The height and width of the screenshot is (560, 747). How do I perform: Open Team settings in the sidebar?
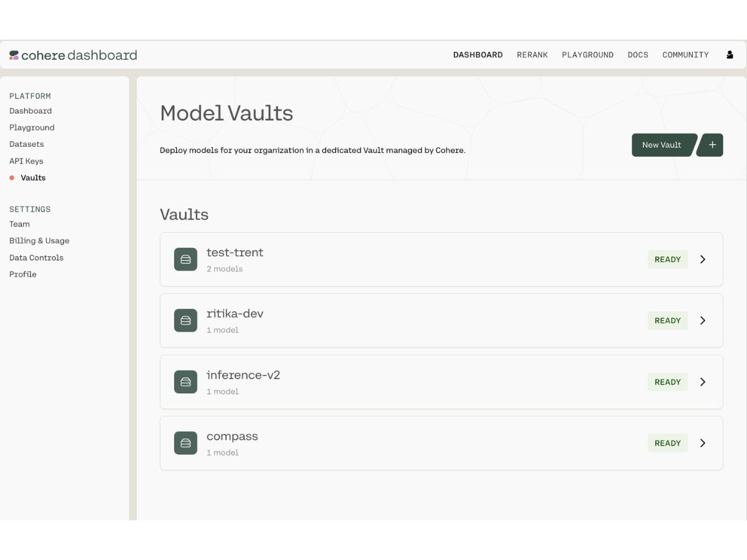(x=19, y=224)
